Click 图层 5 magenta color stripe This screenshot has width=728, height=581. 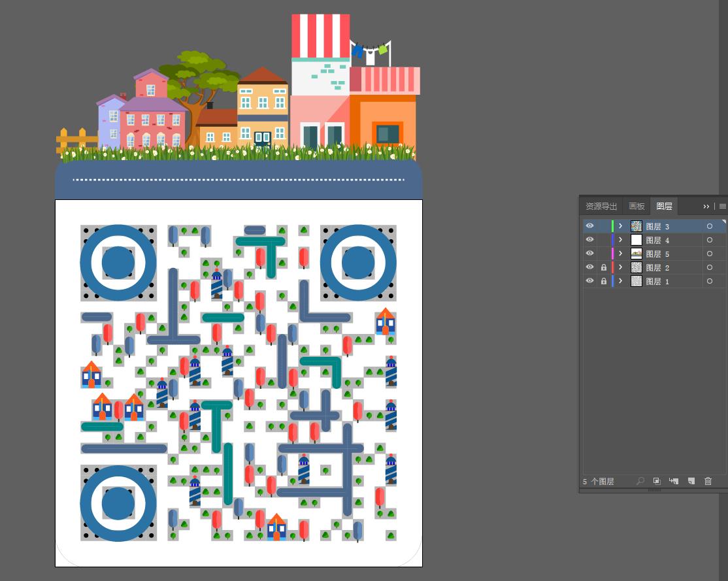(x=613, y=254)
